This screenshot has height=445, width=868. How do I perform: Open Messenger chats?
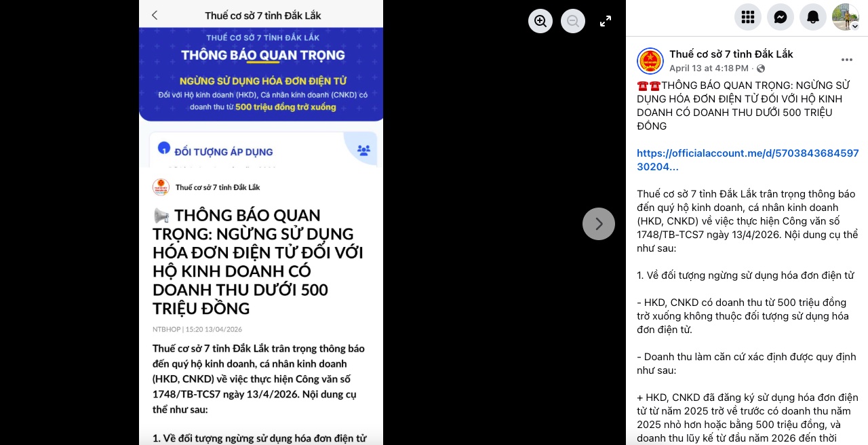(x=780, y=17)
